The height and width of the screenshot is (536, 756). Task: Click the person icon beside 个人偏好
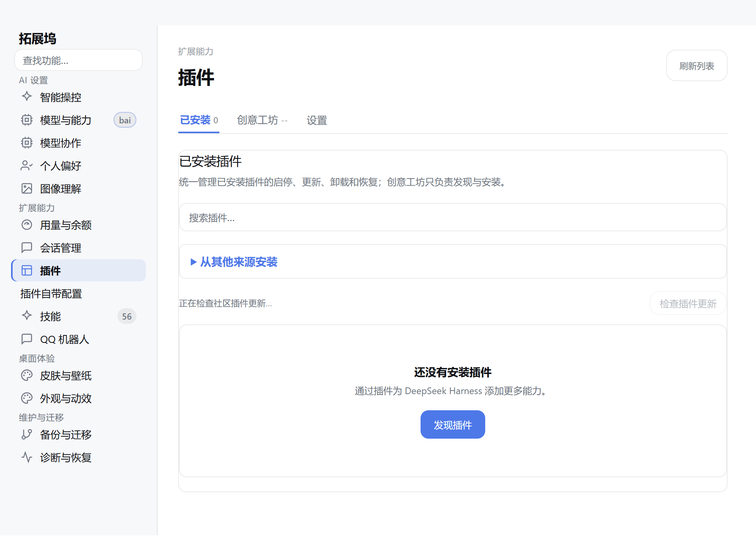[27, 166]
